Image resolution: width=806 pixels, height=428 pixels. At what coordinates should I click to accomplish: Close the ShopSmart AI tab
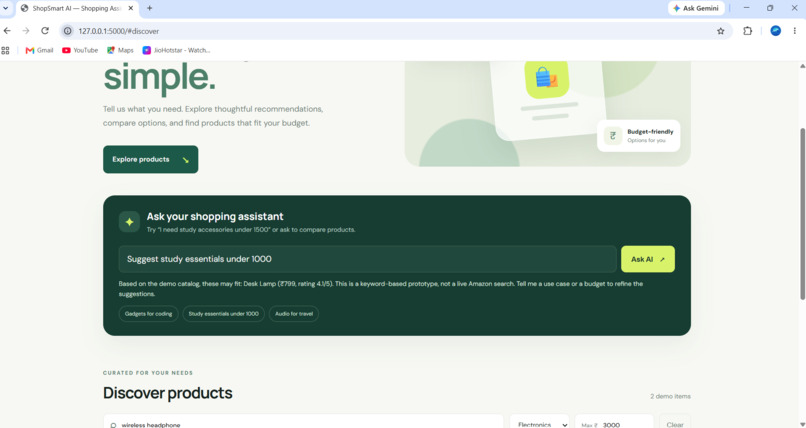point(130,8)
